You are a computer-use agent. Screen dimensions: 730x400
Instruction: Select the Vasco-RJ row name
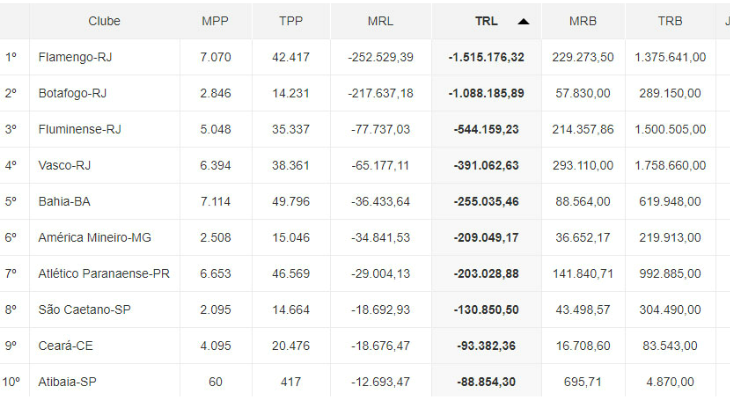pyautogui.click(x=64, y=165)
